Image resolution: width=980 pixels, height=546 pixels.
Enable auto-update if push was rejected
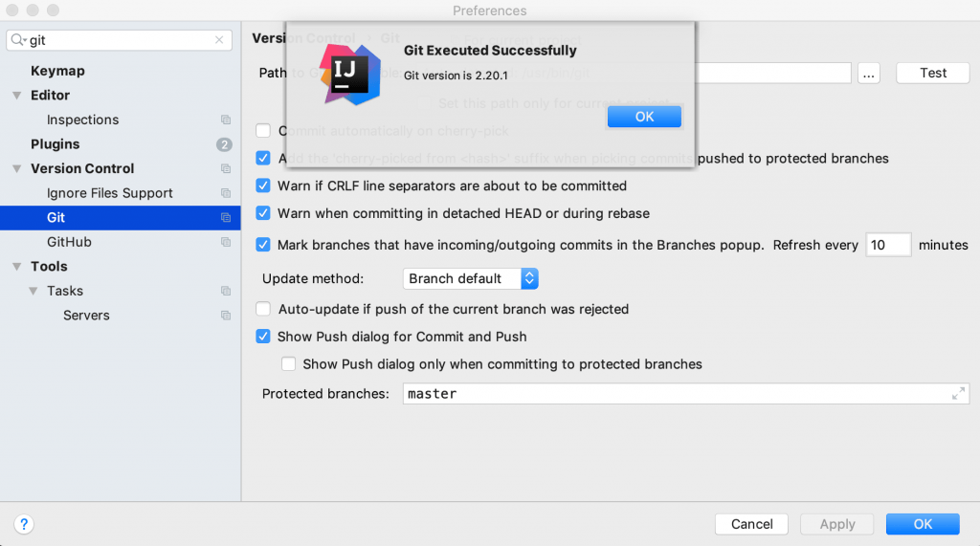coord(263,310)
